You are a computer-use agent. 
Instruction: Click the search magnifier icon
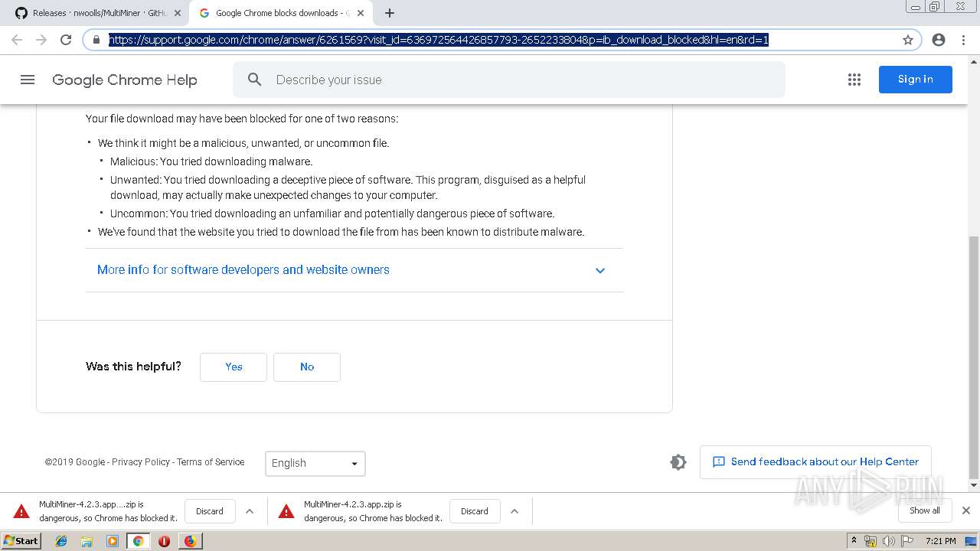coord(255,80)
